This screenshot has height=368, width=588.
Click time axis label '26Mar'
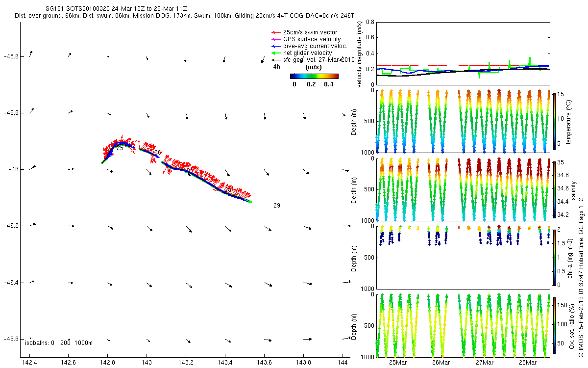[441, 363]
